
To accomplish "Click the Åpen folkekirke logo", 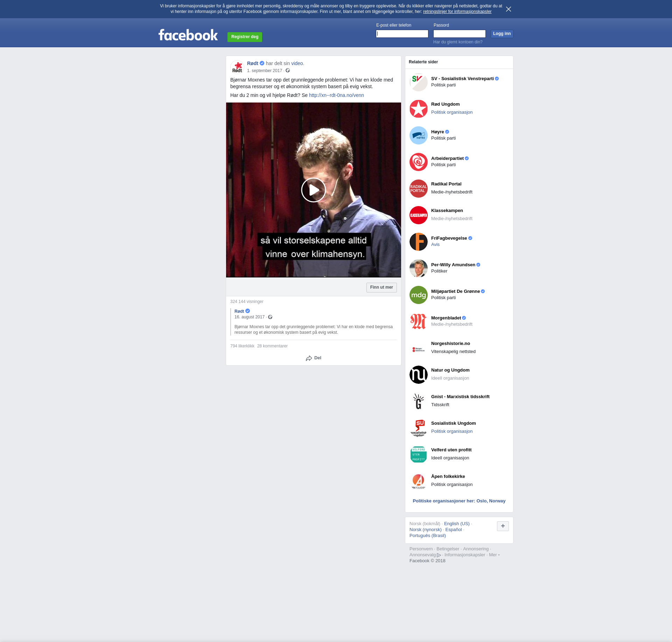I will point(419,481).
